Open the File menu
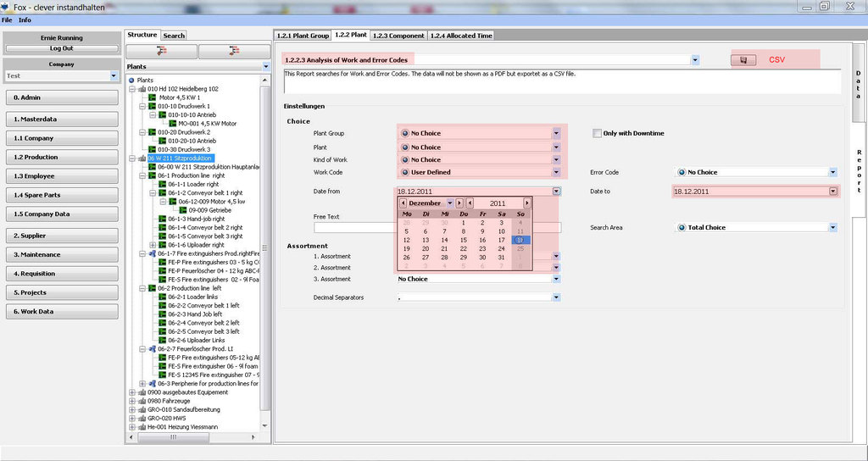Viewport: 868px width, 461px height. (7, 19)
